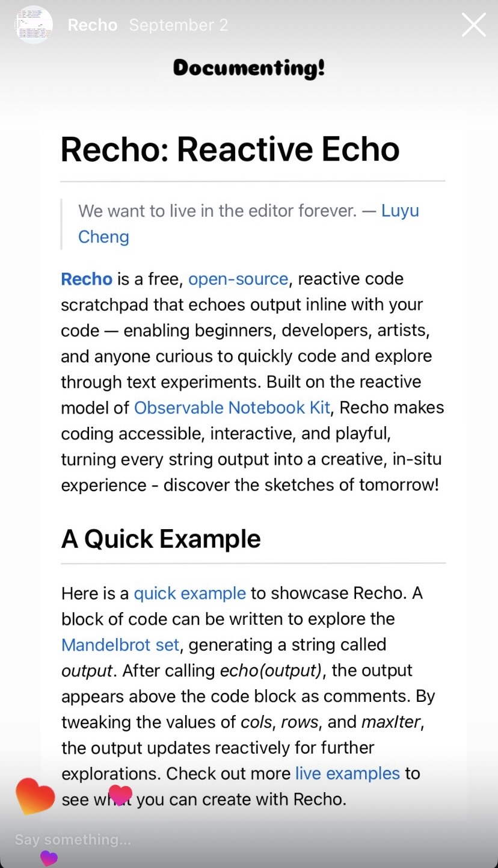Tap the large orange heart reaction
Screen dimensions: 498x868
point(35,795)
